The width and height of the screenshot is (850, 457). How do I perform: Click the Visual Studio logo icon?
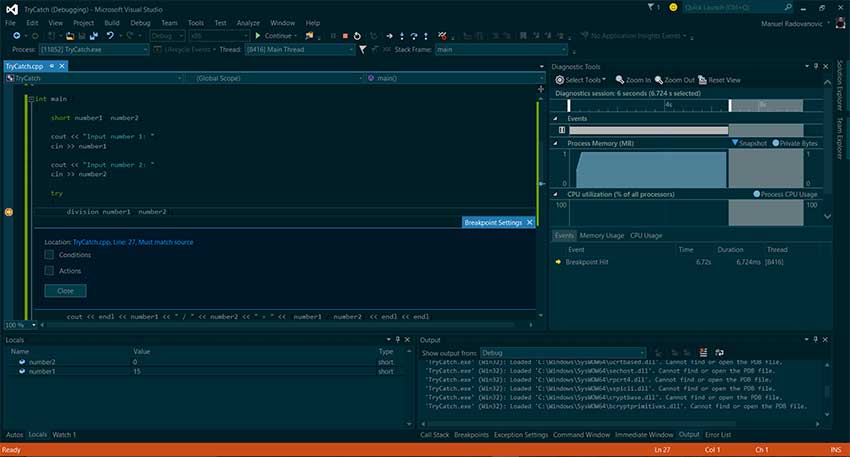[x=11, y=9]
